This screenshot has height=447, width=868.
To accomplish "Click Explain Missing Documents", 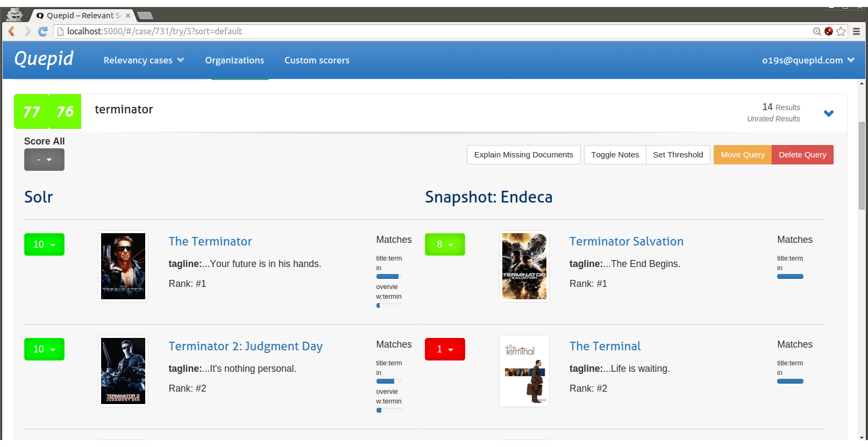I will 524,155.
